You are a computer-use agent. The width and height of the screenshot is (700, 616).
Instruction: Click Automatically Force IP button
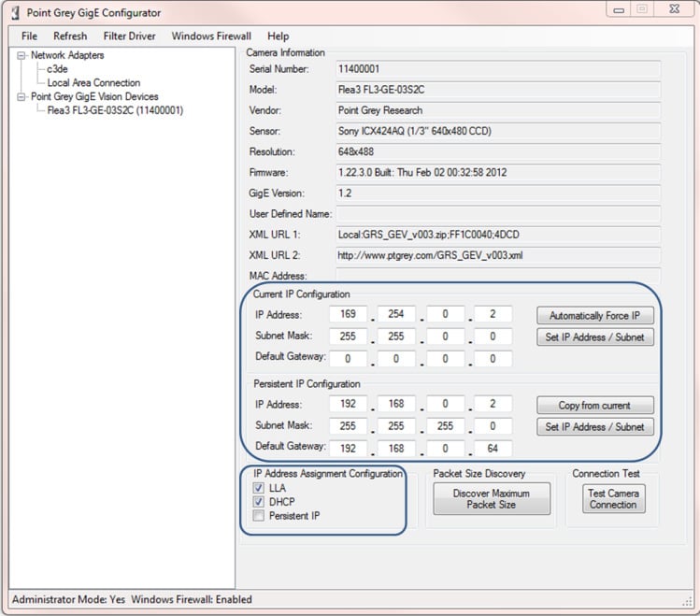(x=595, y=316)
